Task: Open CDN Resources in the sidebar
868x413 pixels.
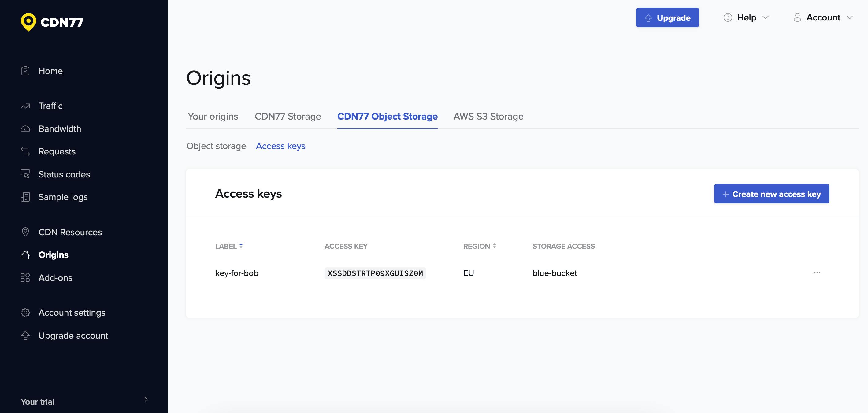Action: coord(70,232)
